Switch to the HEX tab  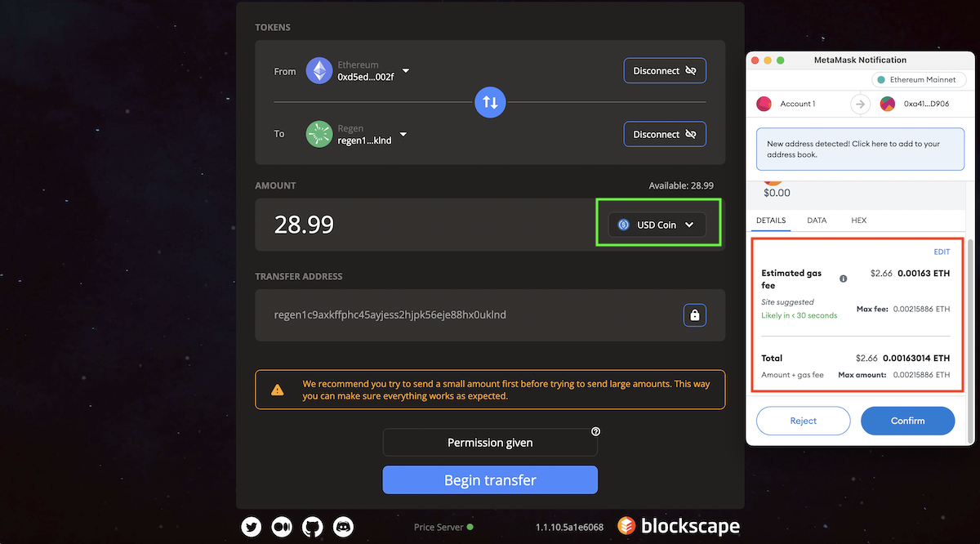(858, 221)
